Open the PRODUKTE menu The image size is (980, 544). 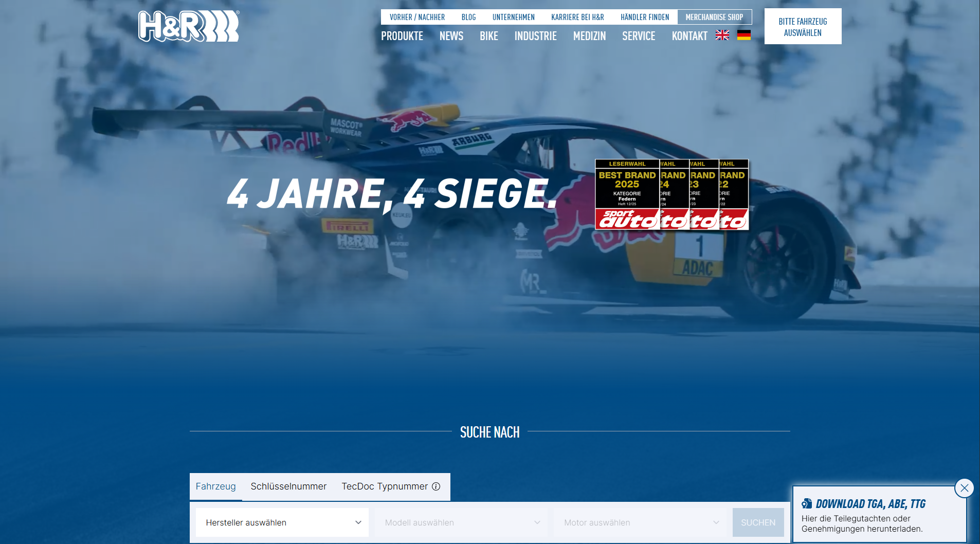tap(402, 36)
